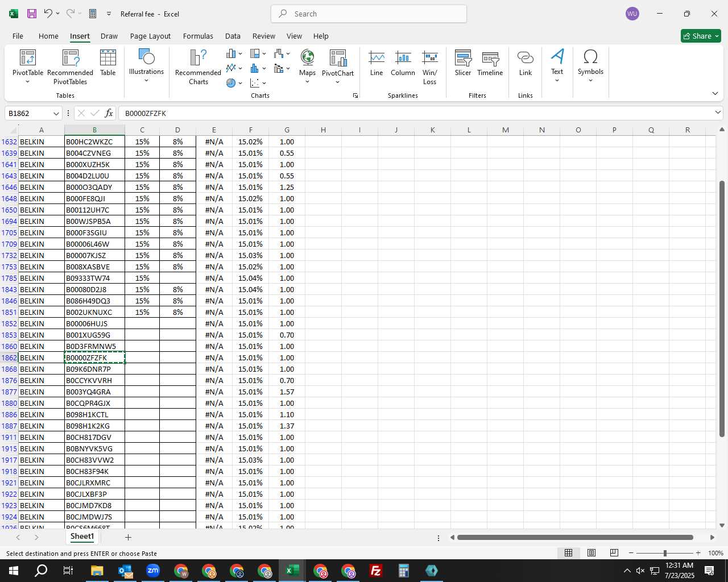The image size is (728, 582).
Task: Select row header 1877
Action: click(x=9, y=392)
